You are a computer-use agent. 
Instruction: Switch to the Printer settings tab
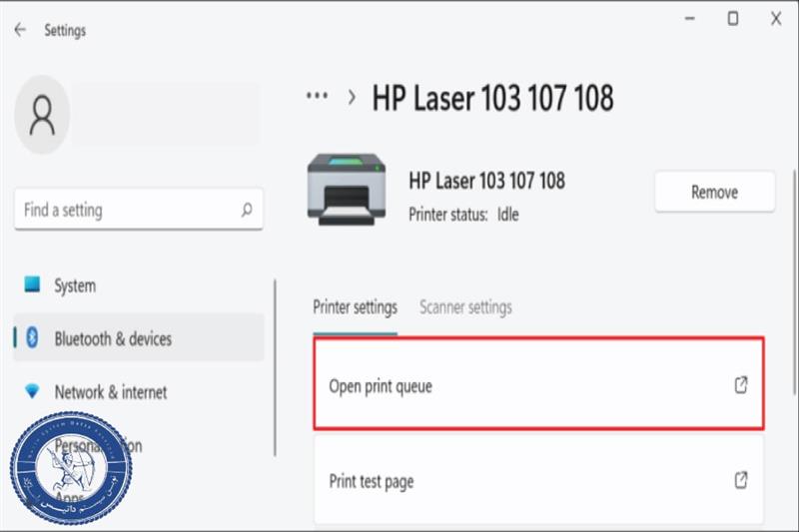point(355,307)
